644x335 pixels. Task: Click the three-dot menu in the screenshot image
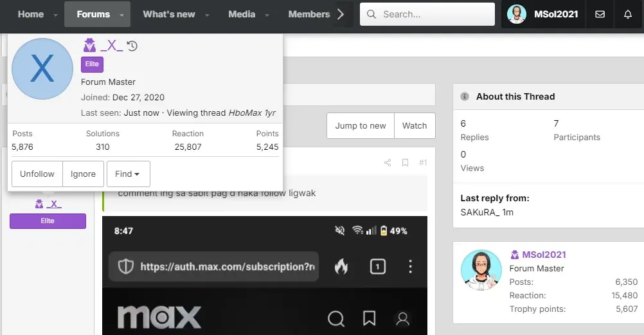(x=410, y=266)
